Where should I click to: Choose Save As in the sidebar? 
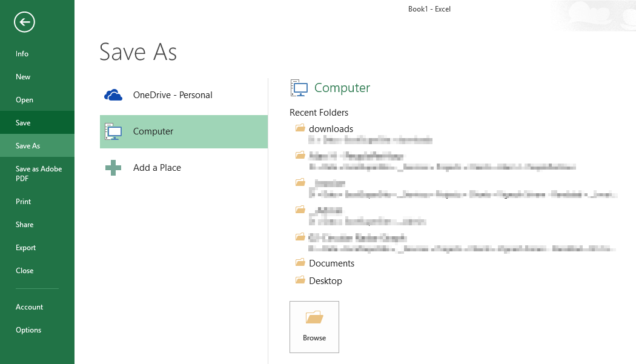click(38, 146)
